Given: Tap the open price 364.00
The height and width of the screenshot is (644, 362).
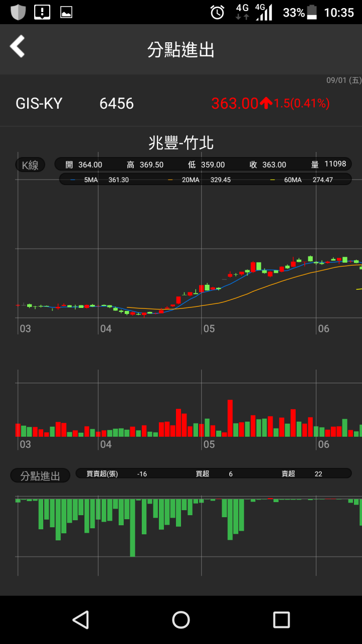Looking at the screenshot, I should 90,165.
